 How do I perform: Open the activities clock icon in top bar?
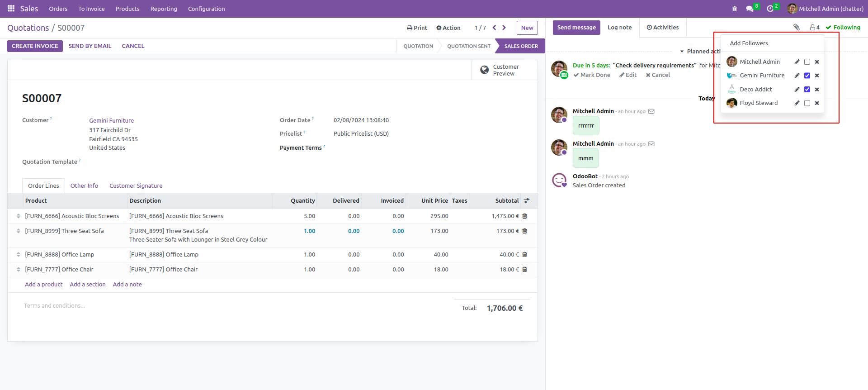coord(770,9)
